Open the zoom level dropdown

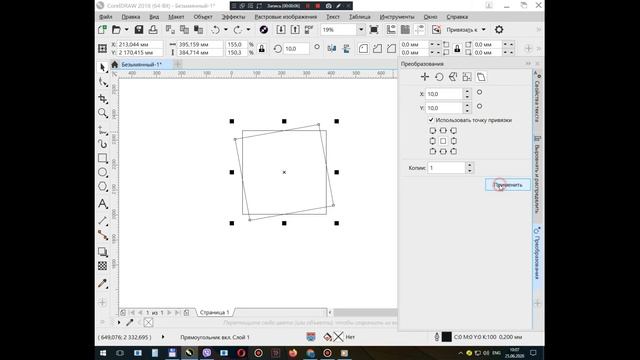click(361, 30)
